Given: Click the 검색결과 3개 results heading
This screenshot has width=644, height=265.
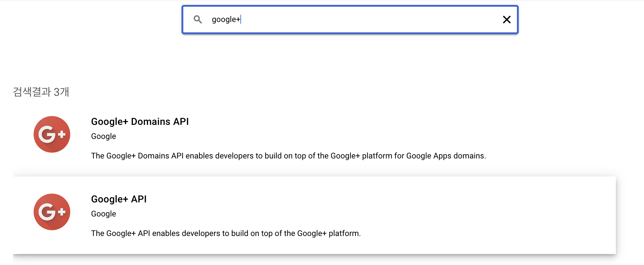Looking at the screenshot, I should [x=41, y=92].
